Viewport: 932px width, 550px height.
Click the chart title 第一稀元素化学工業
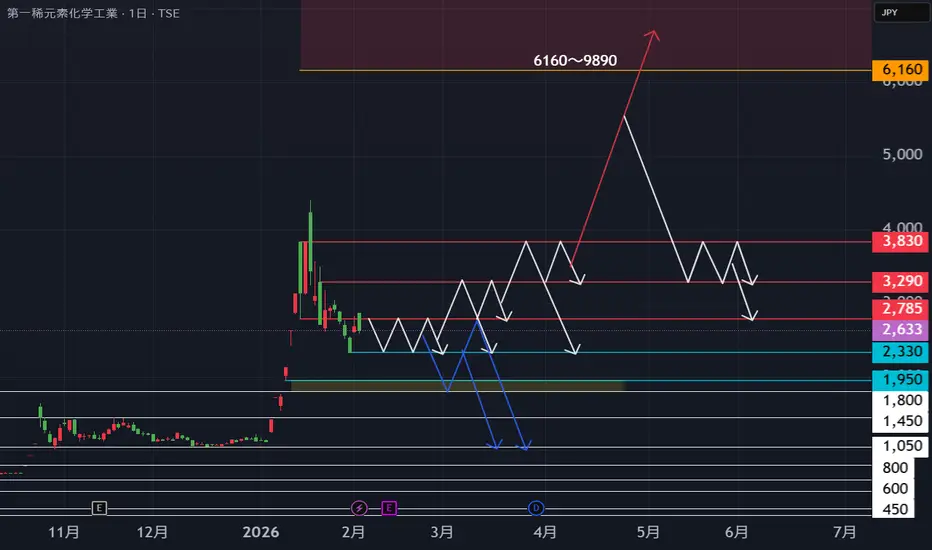62,13
